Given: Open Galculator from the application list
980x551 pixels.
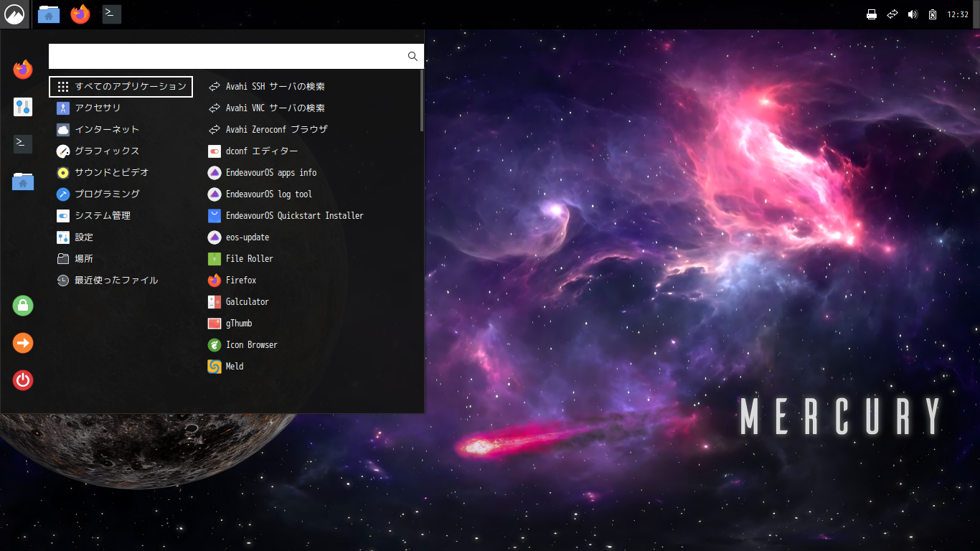Looking at the screenshot, I should coord(309,301).
